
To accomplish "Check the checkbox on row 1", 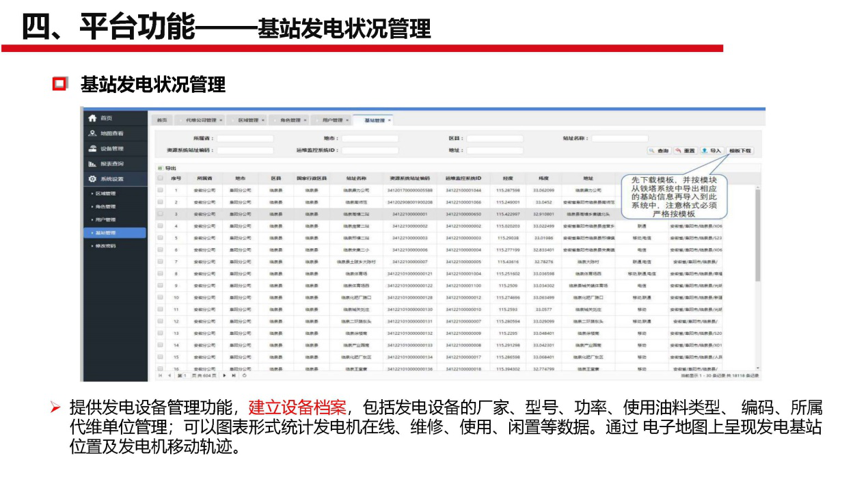I will pyautogui.click(x=160, y=191).
